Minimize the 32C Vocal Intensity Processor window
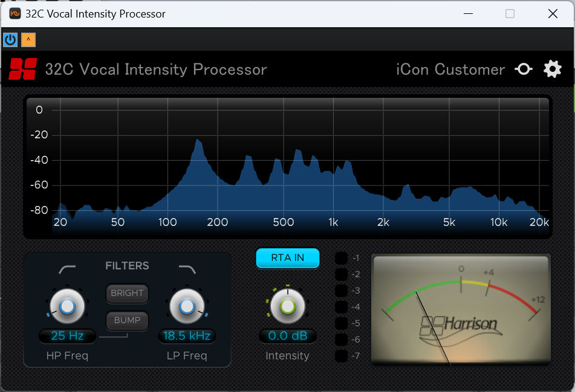575x392 pixels. (469, 14)
